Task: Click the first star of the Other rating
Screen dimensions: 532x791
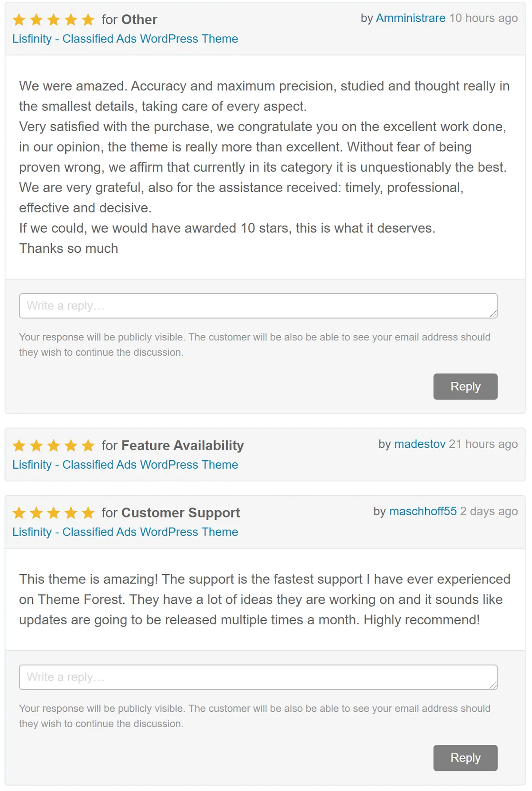Action: 20,20
